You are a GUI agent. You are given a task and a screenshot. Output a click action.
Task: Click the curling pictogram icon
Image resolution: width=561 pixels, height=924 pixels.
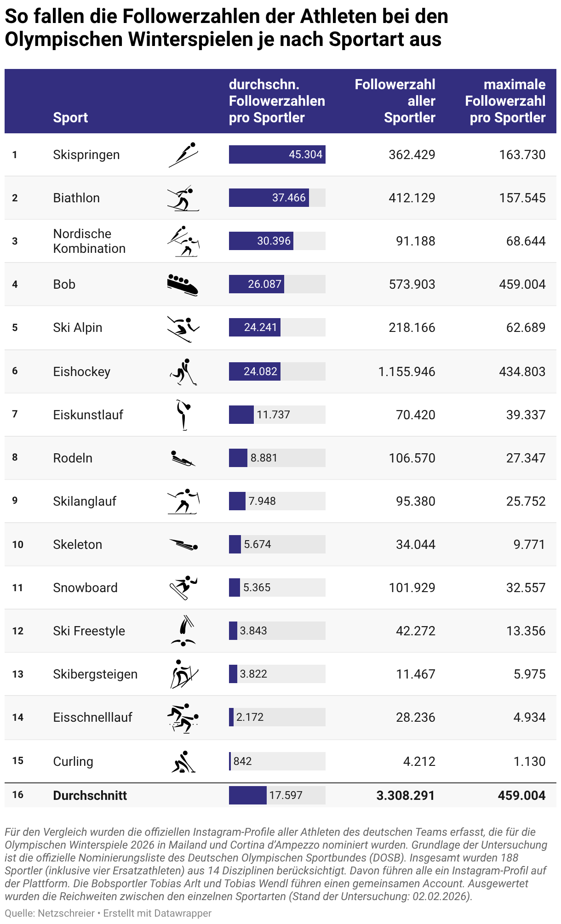pos(183,761)
